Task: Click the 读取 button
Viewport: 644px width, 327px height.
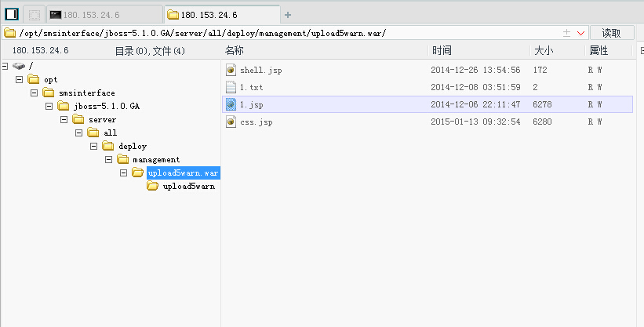Action: pos(612,33)
